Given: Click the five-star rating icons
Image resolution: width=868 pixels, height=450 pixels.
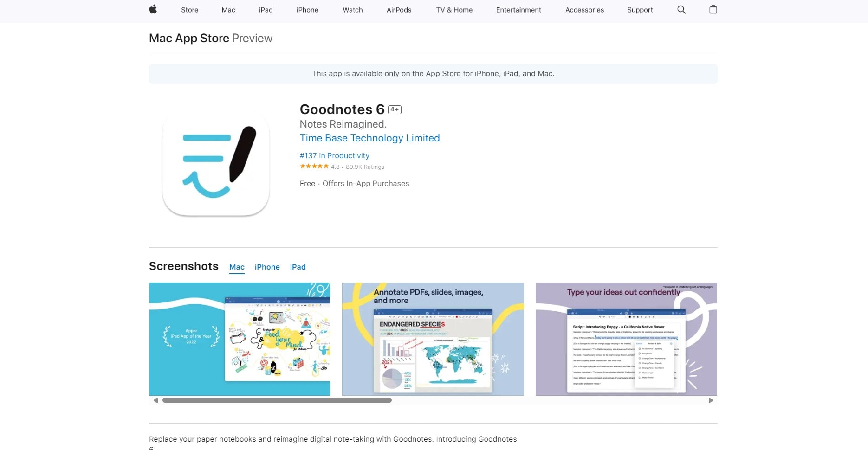Looking at the screenshot, I should pos(314,167).
